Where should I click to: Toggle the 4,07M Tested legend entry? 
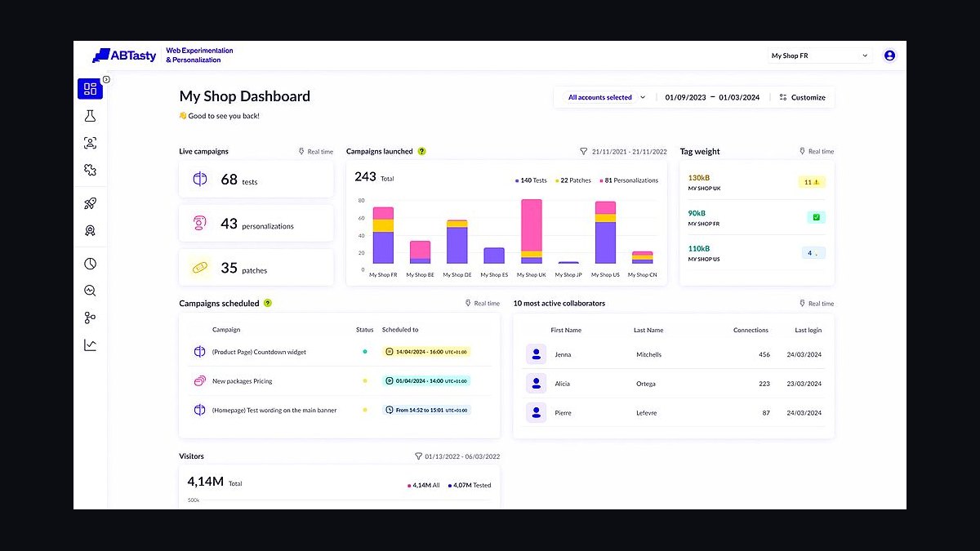click(470, 485)
